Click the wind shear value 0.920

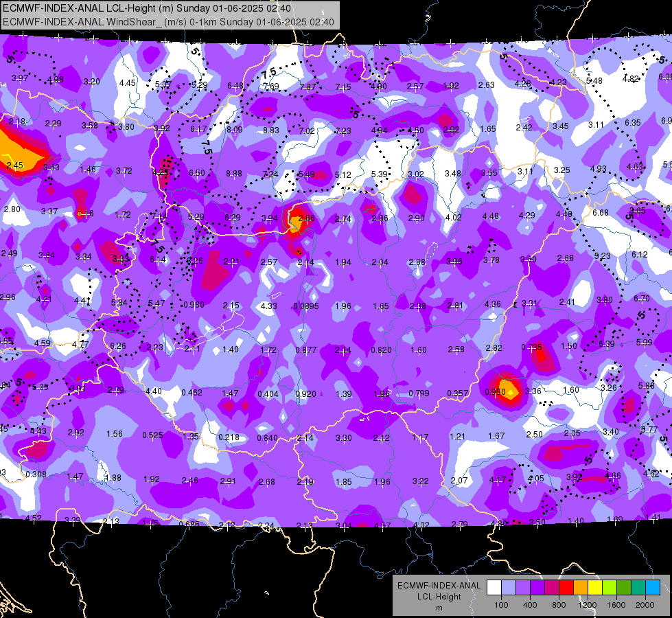click(x=305, y=394)
